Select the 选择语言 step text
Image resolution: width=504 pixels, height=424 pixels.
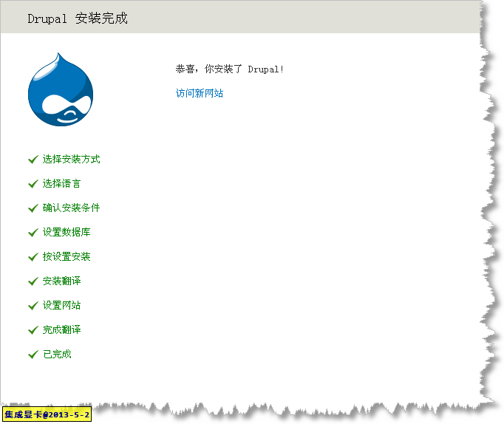tap(61, 183)
